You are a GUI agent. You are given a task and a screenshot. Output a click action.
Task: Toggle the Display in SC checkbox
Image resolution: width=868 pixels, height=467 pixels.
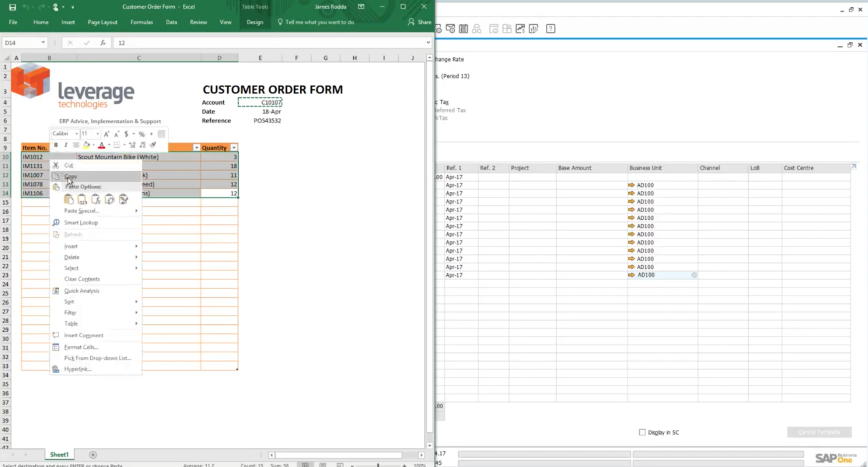coord(642,432)
